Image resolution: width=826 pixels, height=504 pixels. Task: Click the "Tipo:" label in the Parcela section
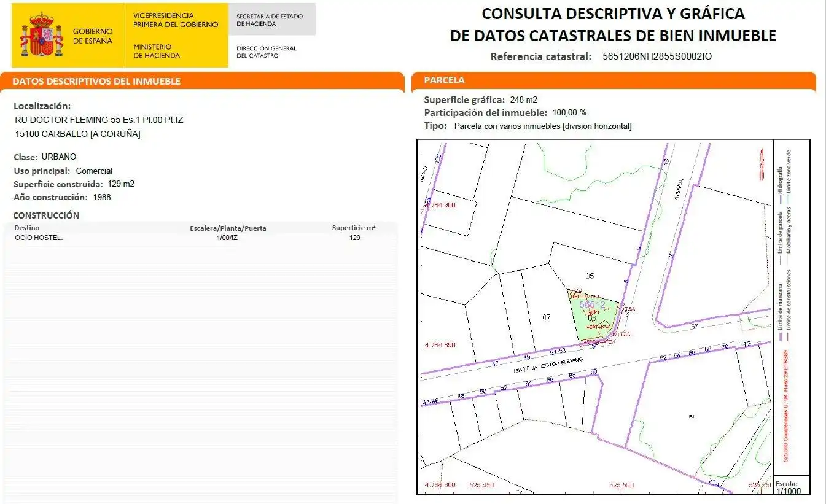[435, 126]
